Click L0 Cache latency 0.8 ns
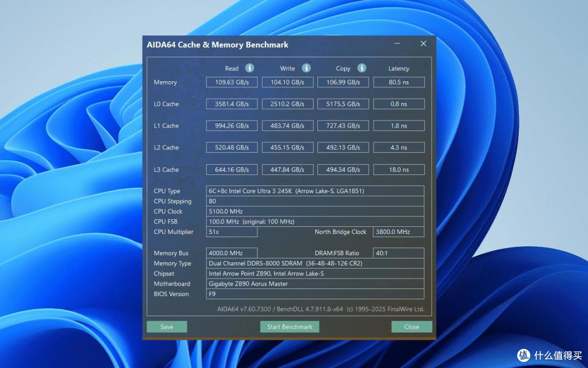 coord(399,104)
